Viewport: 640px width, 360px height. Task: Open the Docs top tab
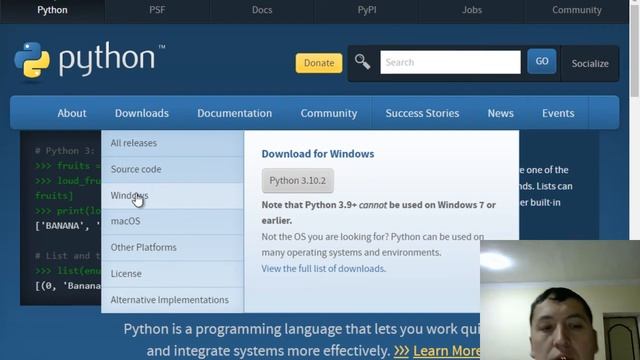click(x=262, y=10)
